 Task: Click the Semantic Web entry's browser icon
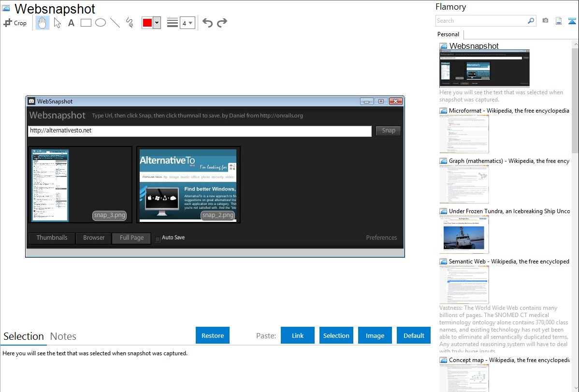tap(443, 261)
